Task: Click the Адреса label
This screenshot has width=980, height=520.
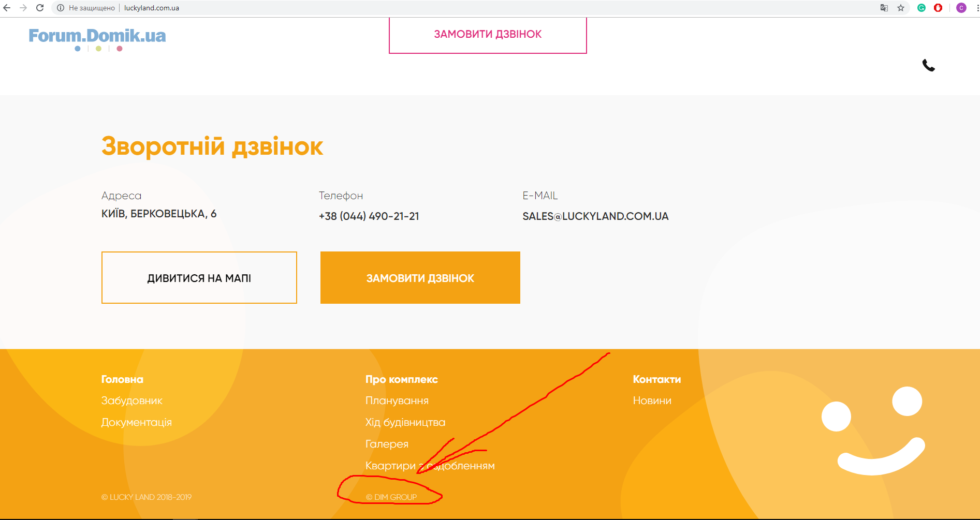Action: (122, 196)
